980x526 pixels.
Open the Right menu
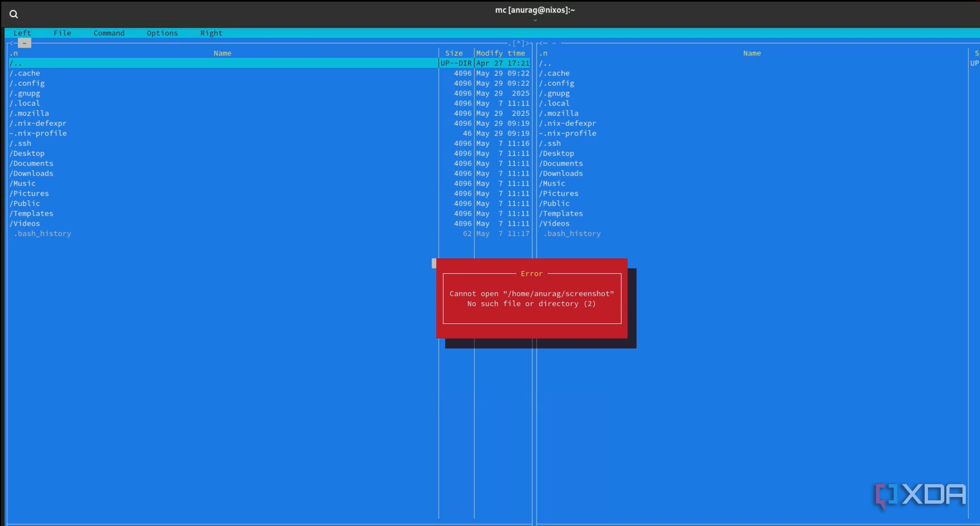pos(211,33)
